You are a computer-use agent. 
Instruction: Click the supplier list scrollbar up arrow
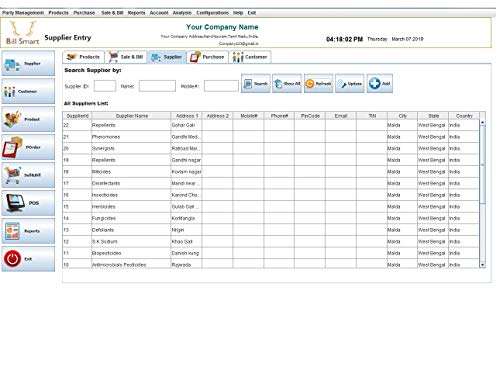482,123
